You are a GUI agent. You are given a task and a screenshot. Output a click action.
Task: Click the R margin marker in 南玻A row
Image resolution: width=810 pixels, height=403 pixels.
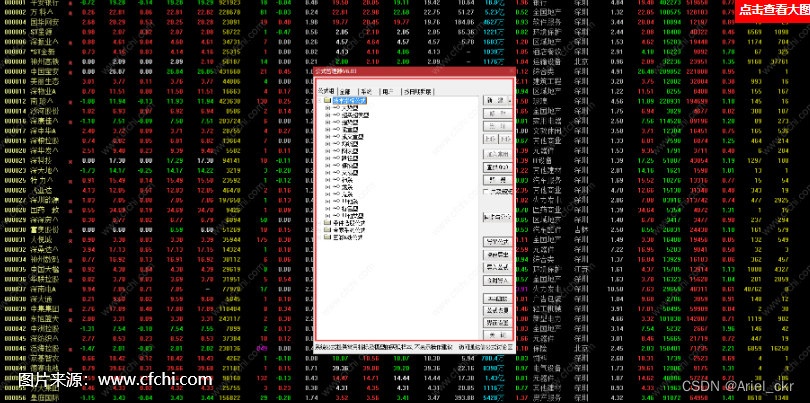pos(70,101)
